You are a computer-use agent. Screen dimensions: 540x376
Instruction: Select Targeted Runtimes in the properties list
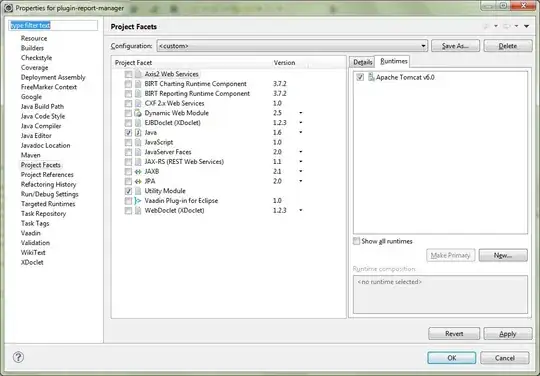pos(48,204)
